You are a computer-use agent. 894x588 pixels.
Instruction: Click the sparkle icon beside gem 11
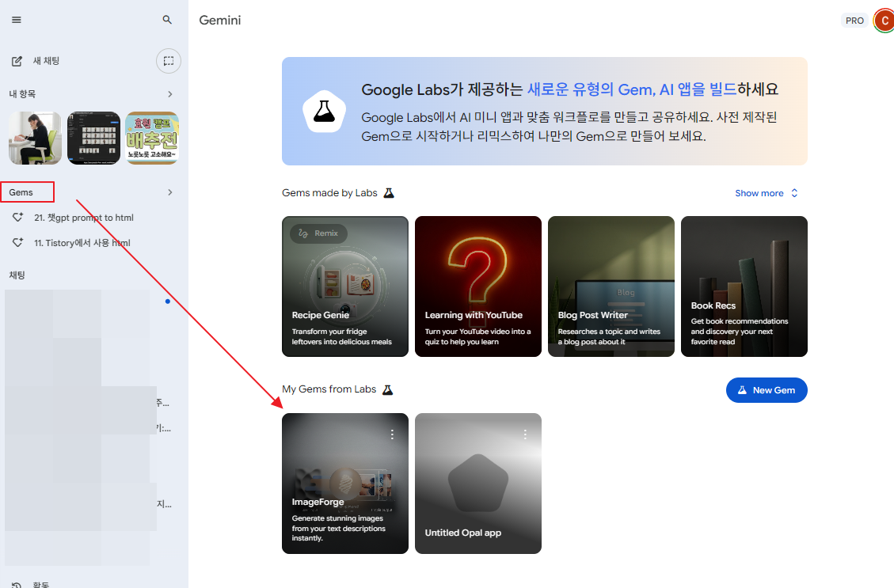pyautogui.click(x=17, y=242)
